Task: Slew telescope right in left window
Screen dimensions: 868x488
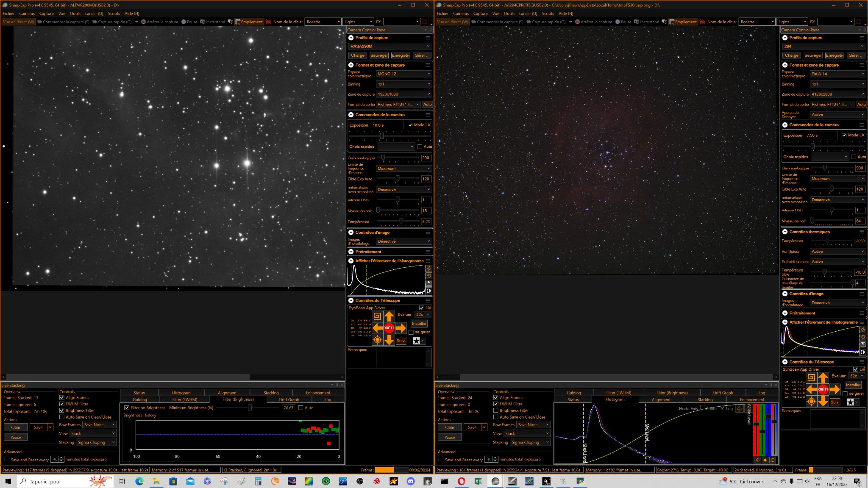Action: click(401, 328)
